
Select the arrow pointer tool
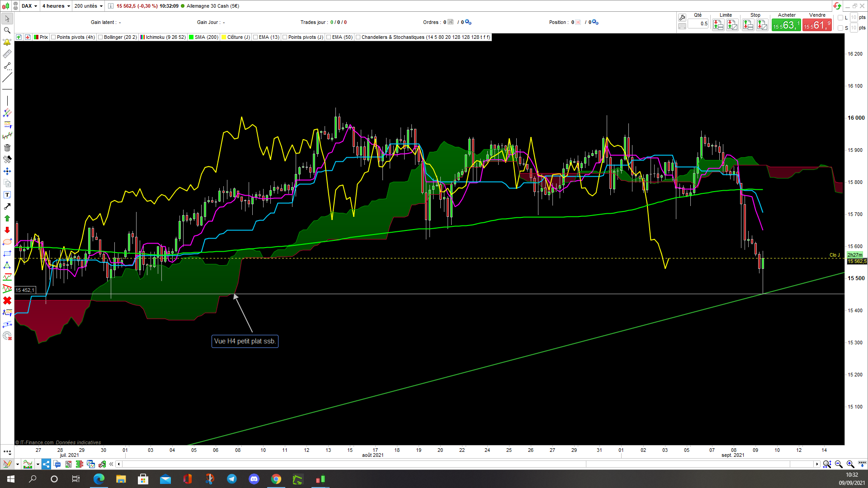point(7,19)
